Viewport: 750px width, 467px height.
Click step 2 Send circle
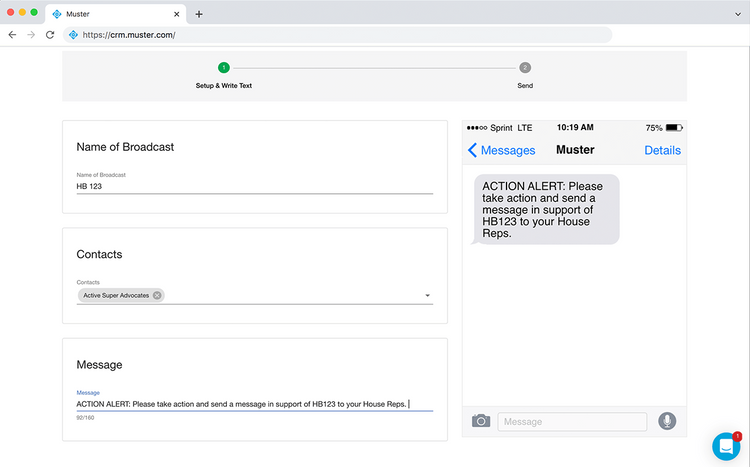click(525, 67)
